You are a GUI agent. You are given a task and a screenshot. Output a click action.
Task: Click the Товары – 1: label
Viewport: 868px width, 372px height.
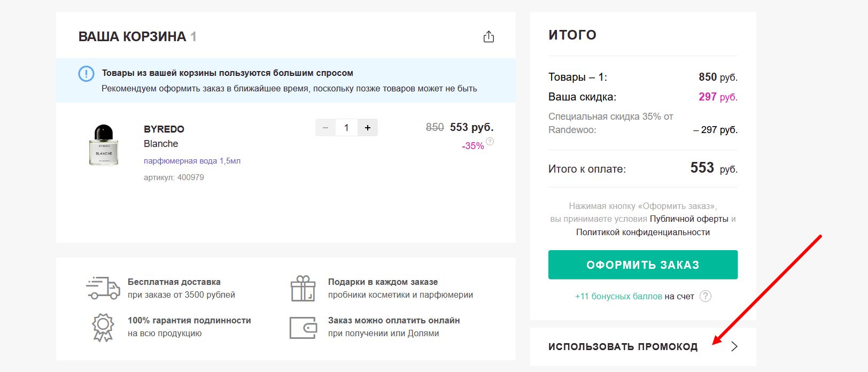pos(578,77)
